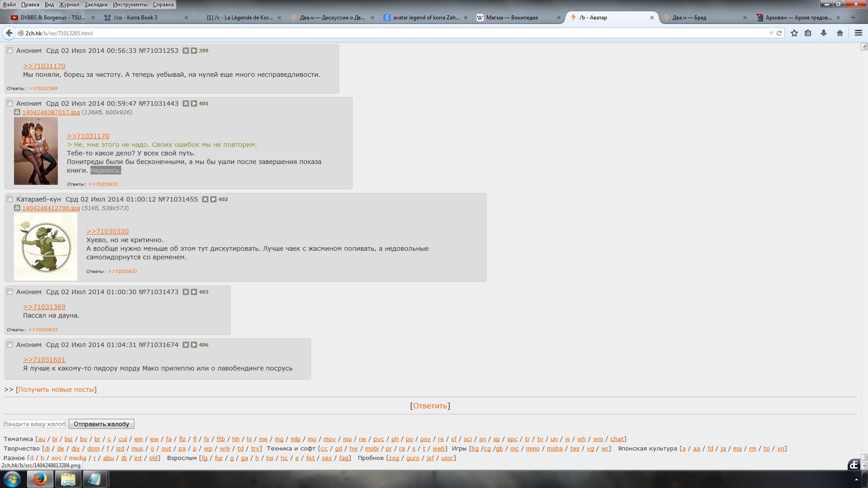Go to the Firefox home page icon
The image size is (868, 488).
pos(840,33)
